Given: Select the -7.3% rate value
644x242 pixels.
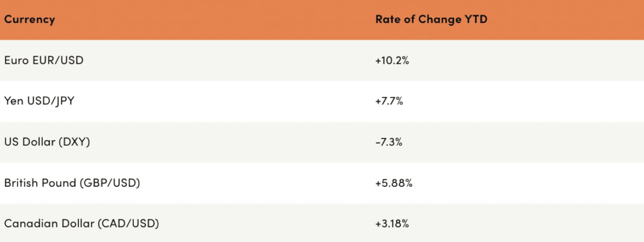Looking at the screenshot, I should click(389, 142).
